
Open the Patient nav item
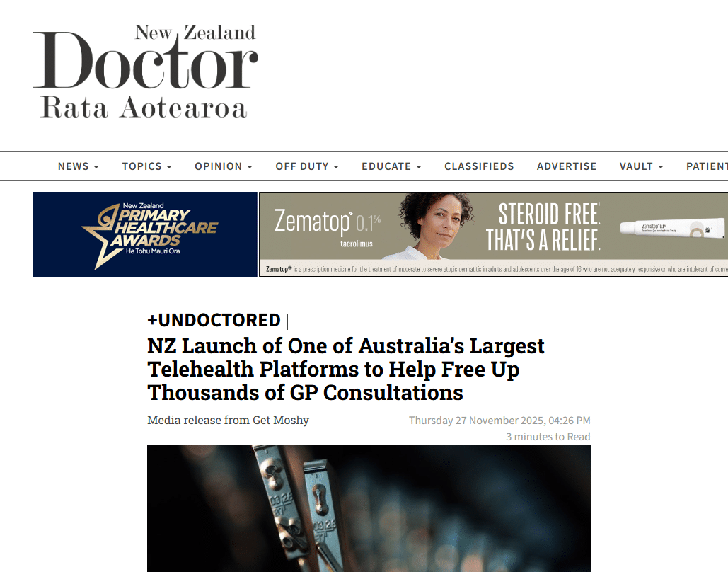pos(707,166)
